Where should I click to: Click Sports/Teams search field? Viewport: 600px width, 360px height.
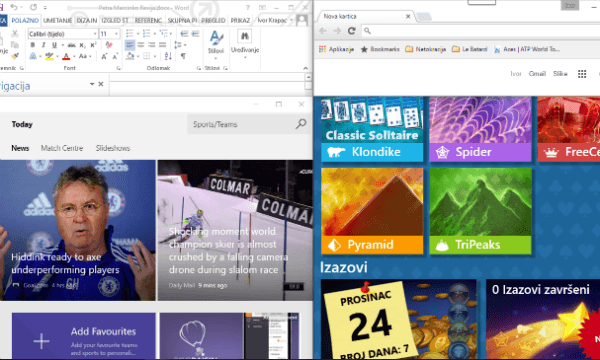[241, 124]
